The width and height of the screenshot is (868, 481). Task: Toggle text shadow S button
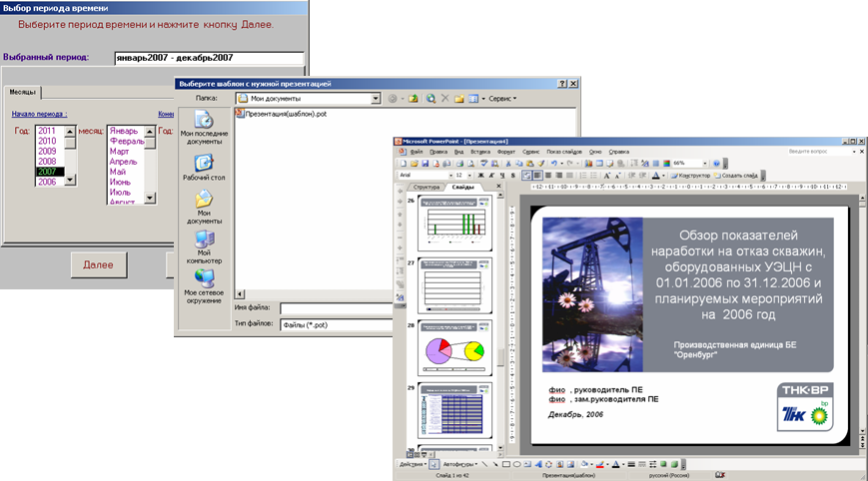click(x=513, y=176)
